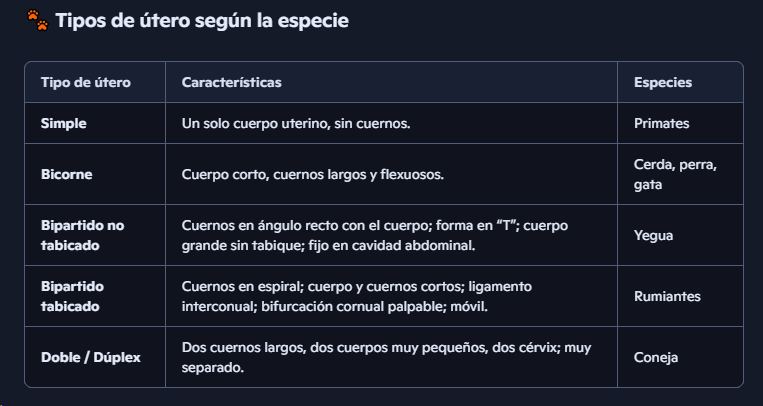Click the "Especies" column header
This screenshot has height=406, width=763.
click(x=663, y=82)
